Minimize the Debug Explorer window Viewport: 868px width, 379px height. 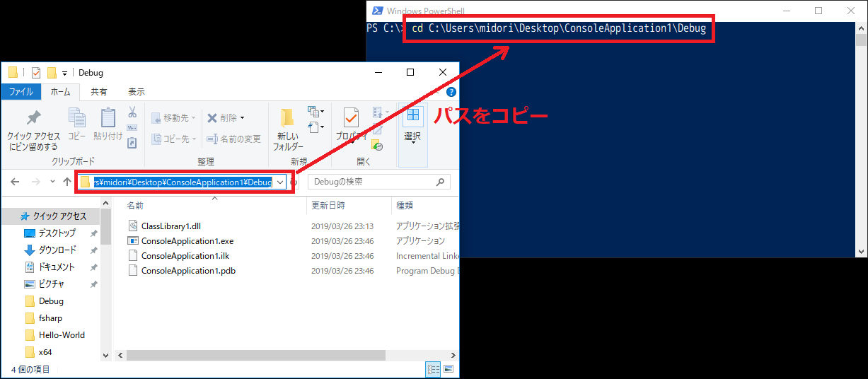(377, 72)
